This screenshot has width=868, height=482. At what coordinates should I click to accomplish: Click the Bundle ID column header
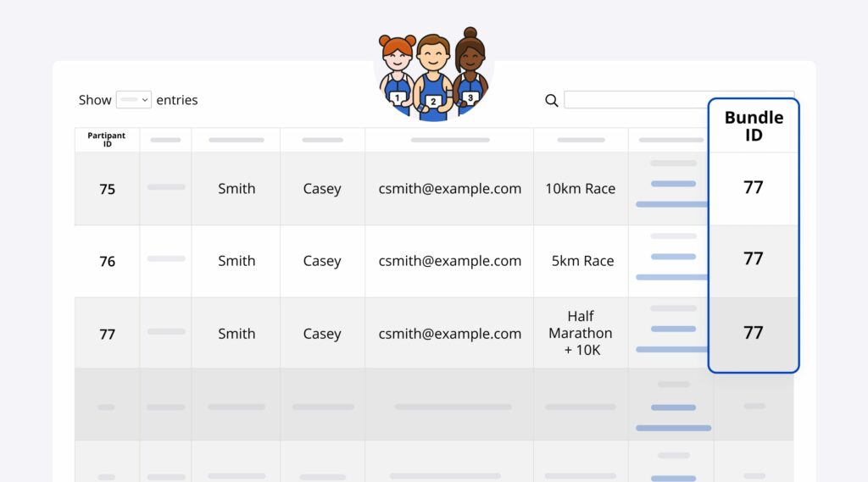tap(754, 126)
